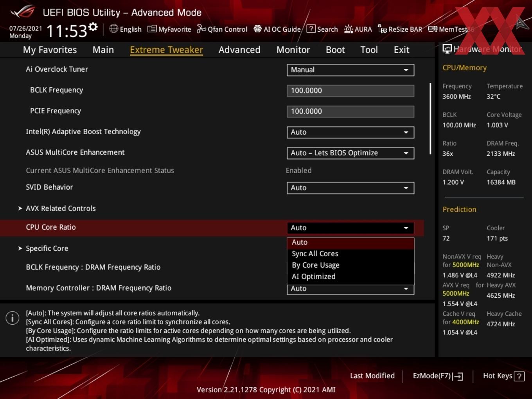Click the EzMode exit arrow icon
This screenshot has width=532, height=399.
coord(458,376)
